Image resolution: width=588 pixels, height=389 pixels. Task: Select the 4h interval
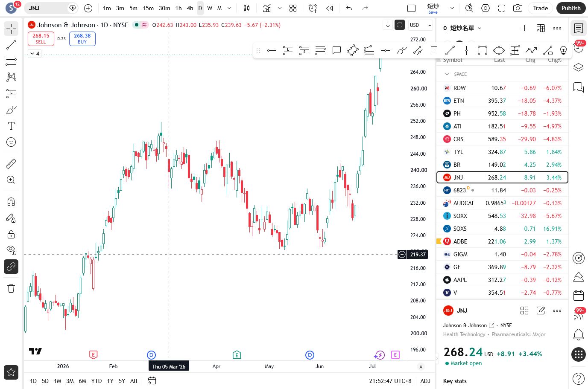[x=190, y=8]
